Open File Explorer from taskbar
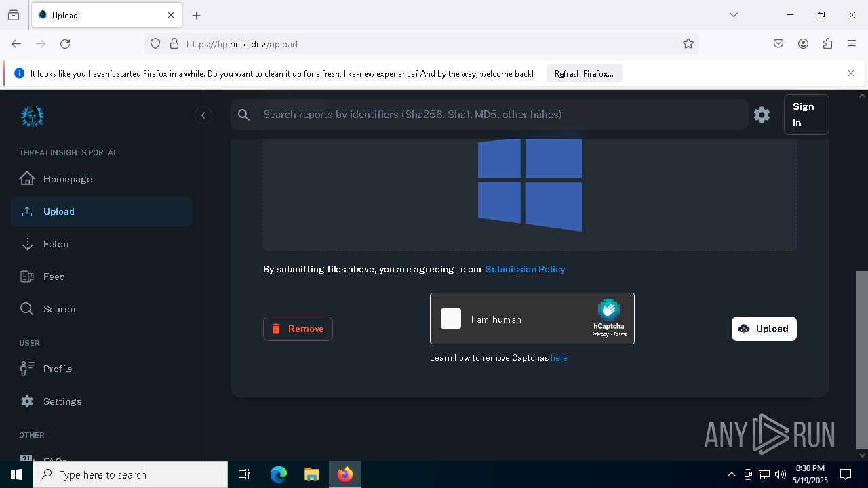This screenshot has height=488, width=868. pos(311,474)
